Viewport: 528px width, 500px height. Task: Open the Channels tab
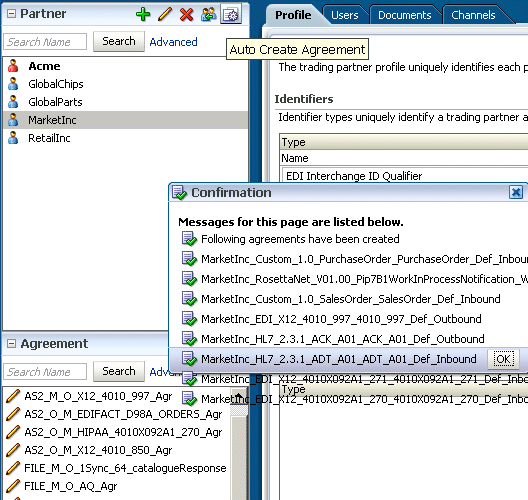473,15
